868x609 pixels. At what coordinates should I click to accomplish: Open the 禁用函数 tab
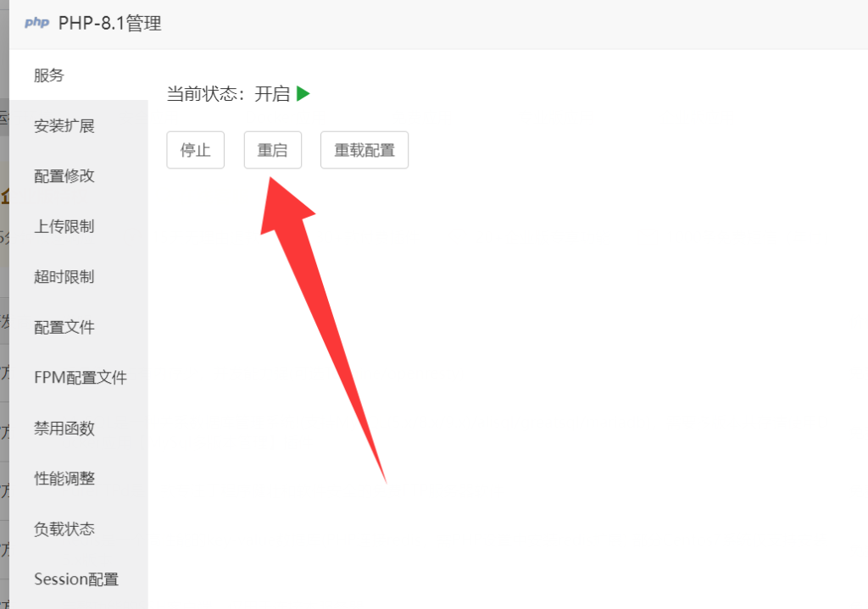pyautogui.click(x=79, y=428)
